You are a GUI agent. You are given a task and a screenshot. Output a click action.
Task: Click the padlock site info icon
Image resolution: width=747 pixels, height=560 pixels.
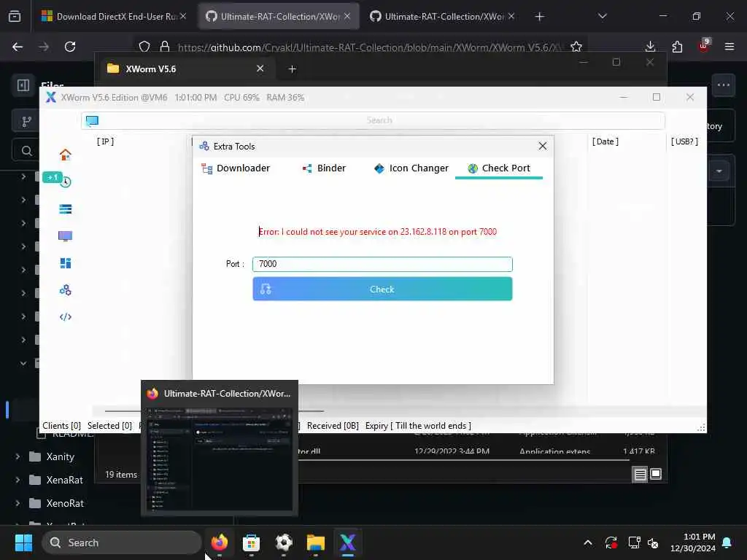click(165, 47)
